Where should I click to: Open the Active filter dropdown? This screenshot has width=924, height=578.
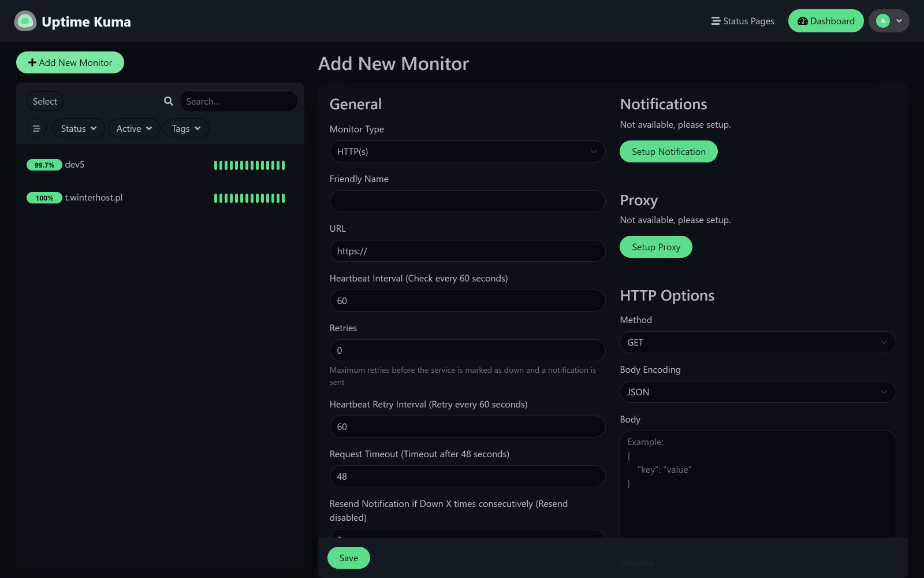click(x=134, y=128)
